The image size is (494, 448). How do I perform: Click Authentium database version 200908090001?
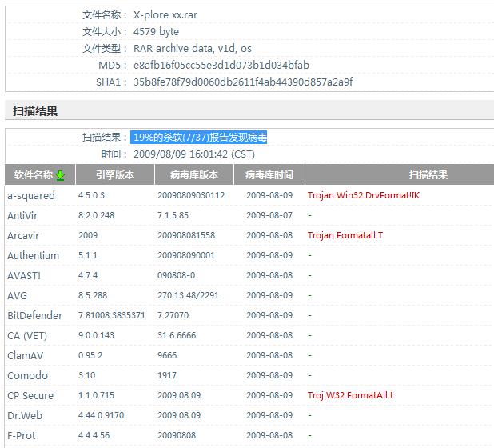(186, 255)
